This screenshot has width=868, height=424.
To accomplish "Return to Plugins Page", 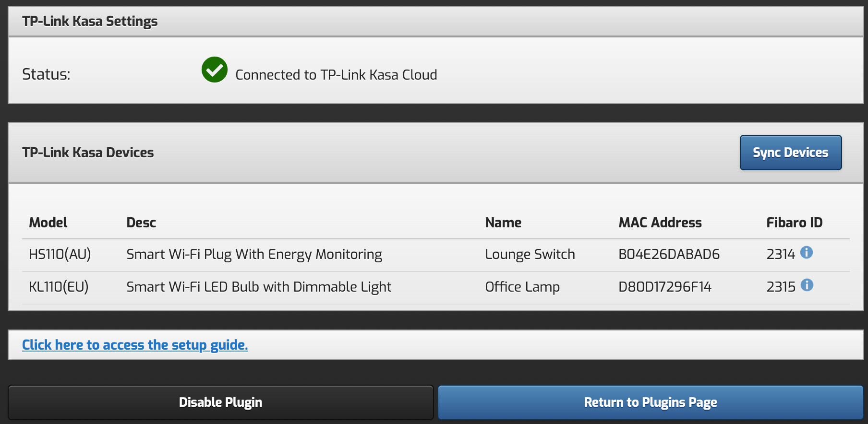I will [x=651, y=402].
